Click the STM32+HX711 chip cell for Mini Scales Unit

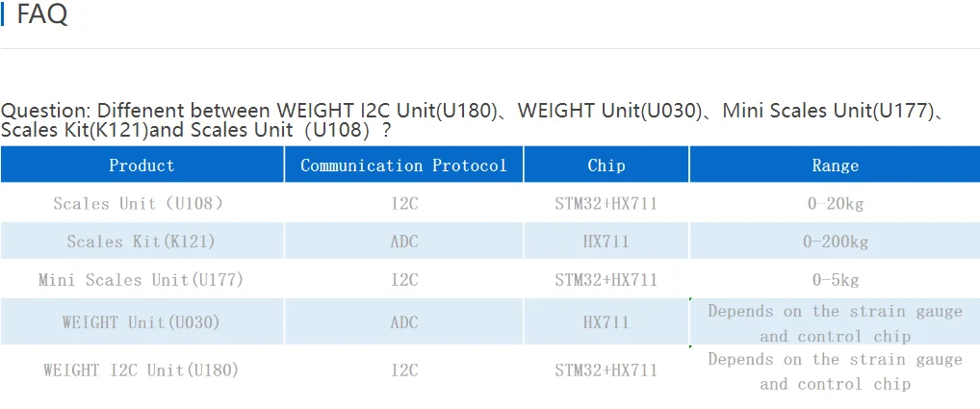click(x=606, y=280)
